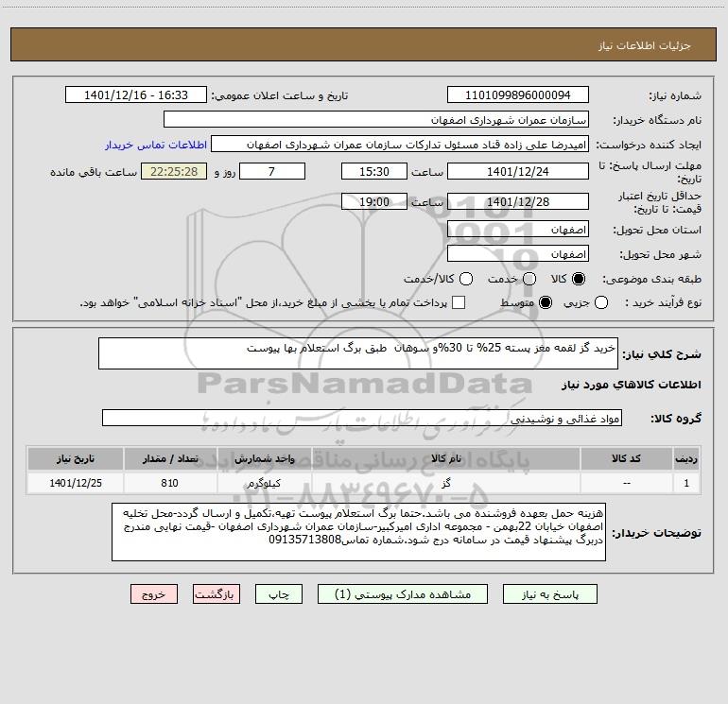Choose متوسط purchase process option
Screen dimensions: 728x704
(x=546, y=302)
